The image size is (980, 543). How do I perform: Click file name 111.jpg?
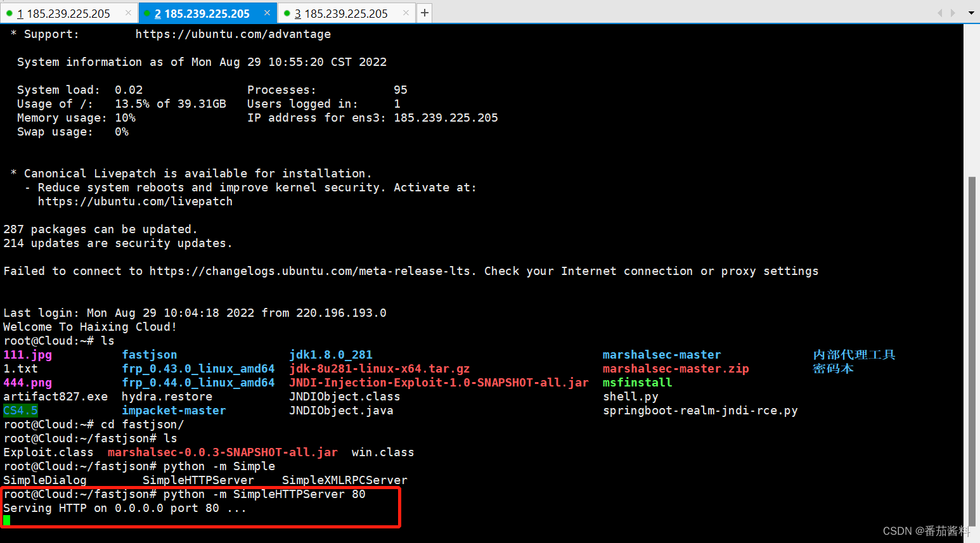[28, 355]
